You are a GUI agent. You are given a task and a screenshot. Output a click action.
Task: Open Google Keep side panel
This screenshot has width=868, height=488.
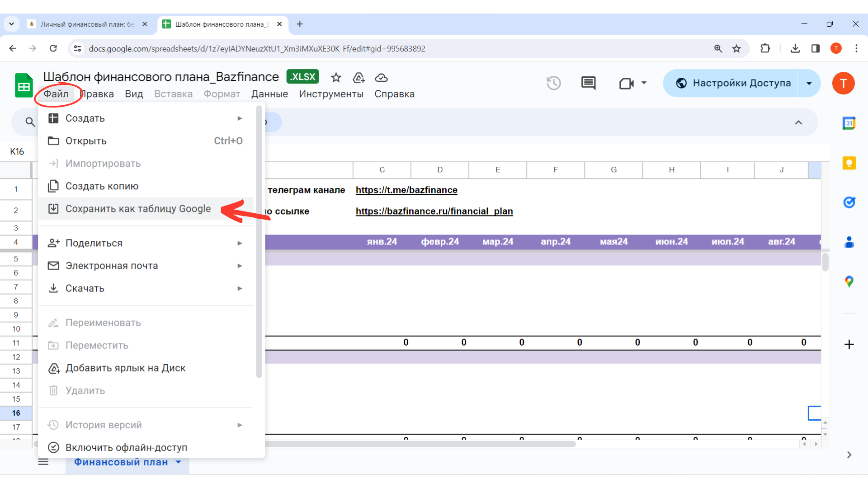(x=849, y=163)
